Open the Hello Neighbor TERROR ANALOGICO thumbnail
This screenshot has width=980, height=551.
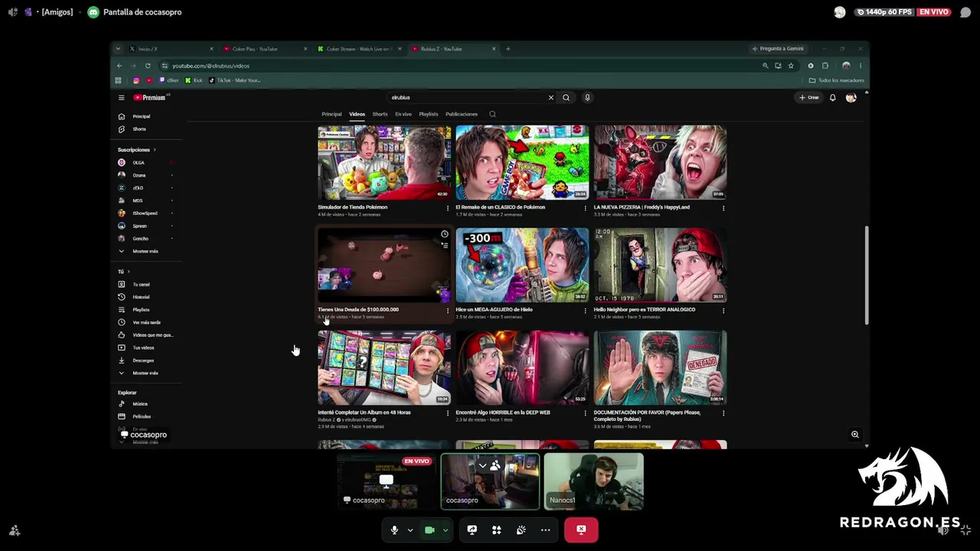pos(660,265)
